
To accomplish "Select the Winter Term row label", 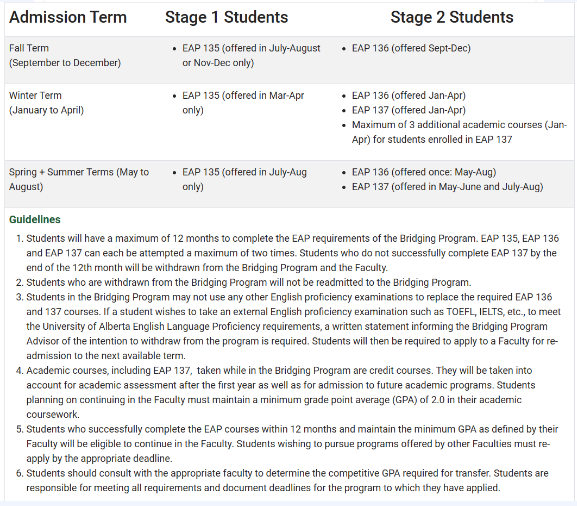I will [46, 103].
